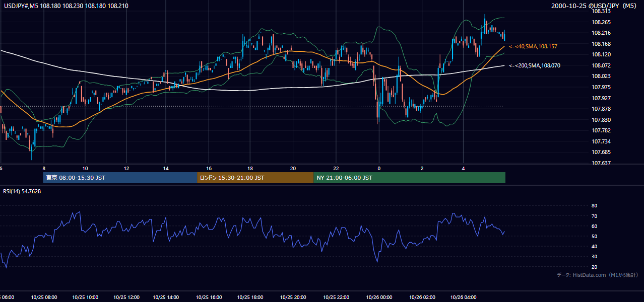Click hour marker 8 below the price chart

point(44,169)
